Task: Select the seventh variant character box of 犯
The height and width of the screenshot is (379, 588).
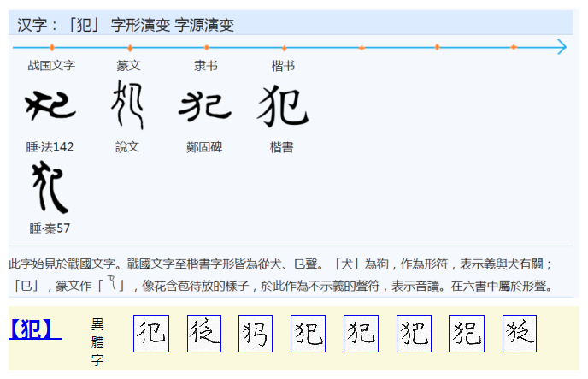Action: [x=467, y=334]
